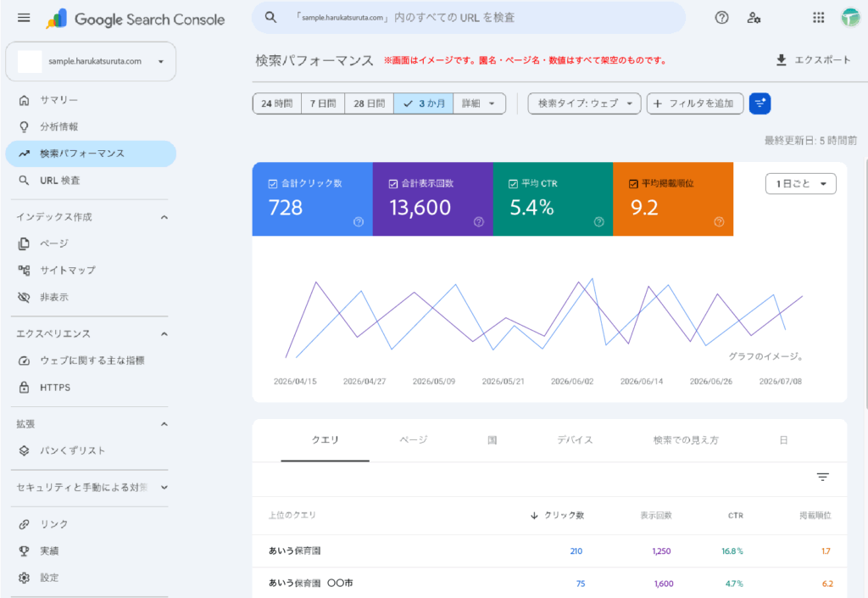The image size is (868, 598).
Task: Click the Google Search Console logo
Action: pyautogui.click(x=136, y=20)
